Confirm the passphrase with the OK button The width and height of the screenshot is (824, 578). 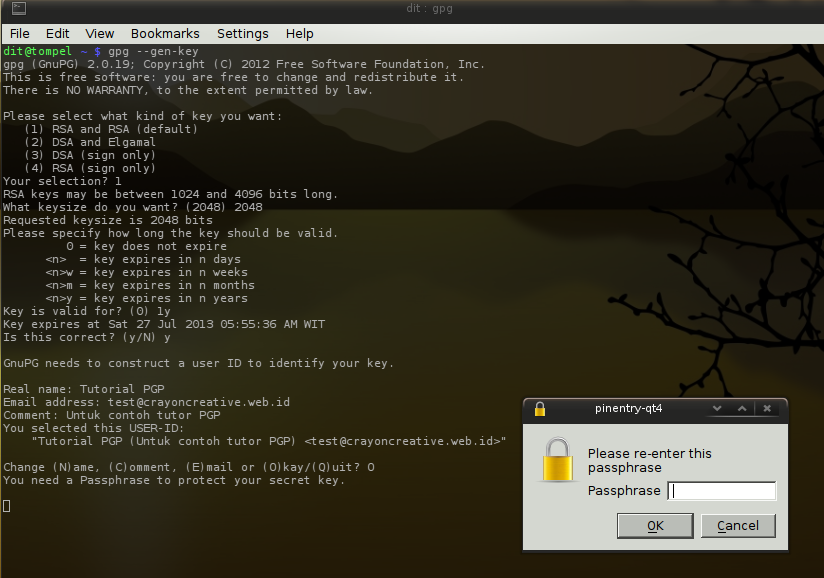point(655,526)
